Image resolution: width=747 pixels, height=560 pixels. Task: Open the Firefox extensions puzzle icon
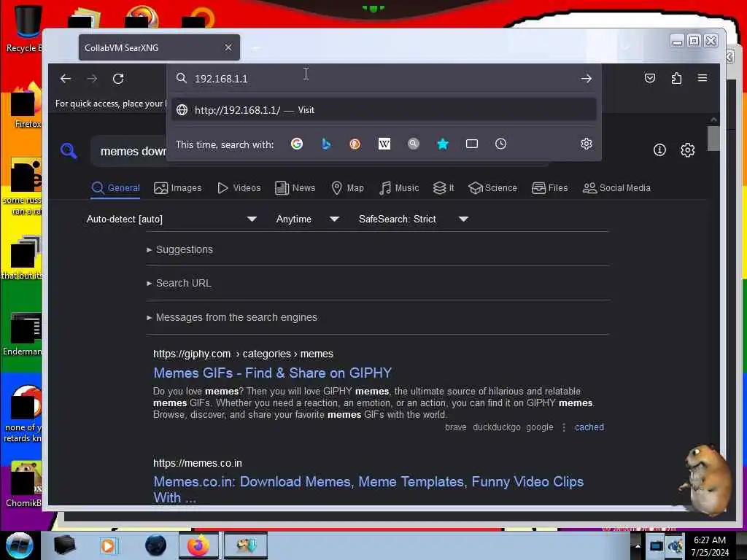click(676, 78)
